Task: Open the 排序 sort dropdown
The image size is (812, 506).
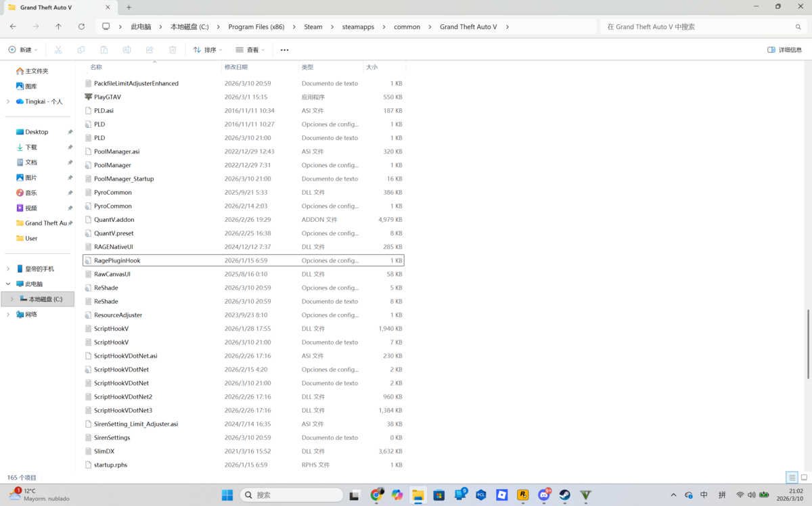Action: [207, 50]
